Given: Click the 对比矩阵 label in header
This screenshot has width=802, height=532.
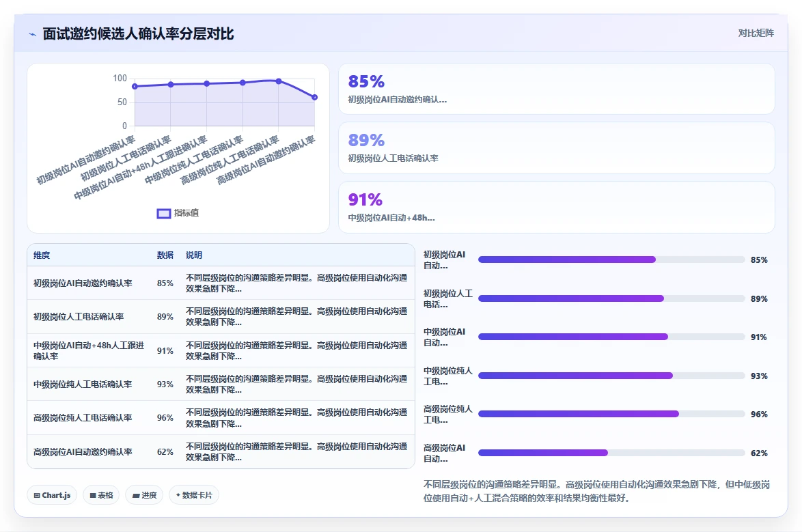Looking at the screenshot, I should (x=756, y=33).
